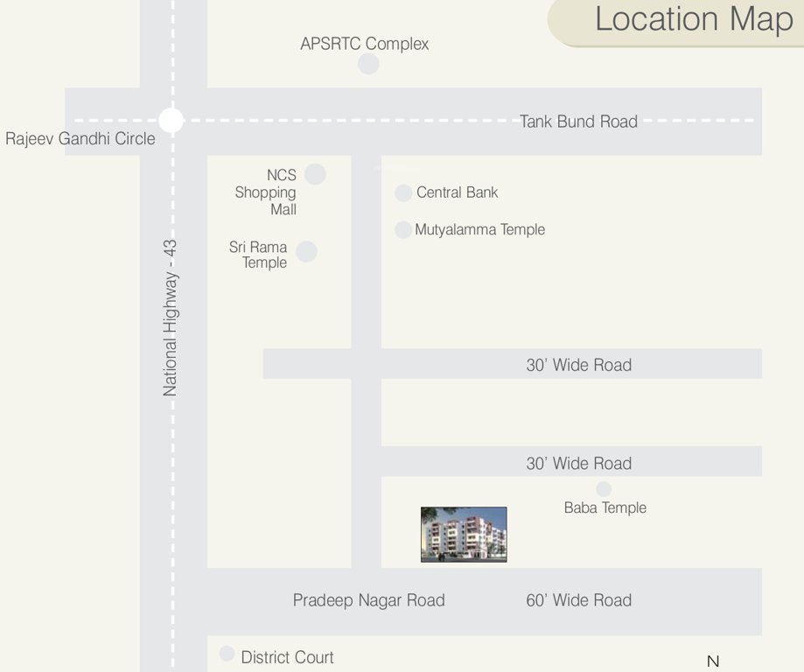Select the Sri Rama Temple marker

click(x=306, y=251)
